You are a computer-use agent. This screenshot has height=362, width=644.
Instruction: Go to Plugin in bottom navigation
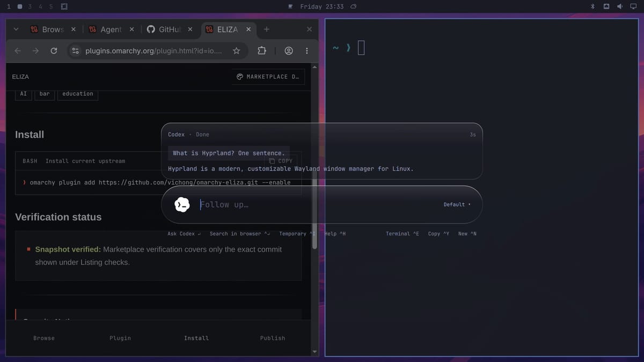(120, 338)
